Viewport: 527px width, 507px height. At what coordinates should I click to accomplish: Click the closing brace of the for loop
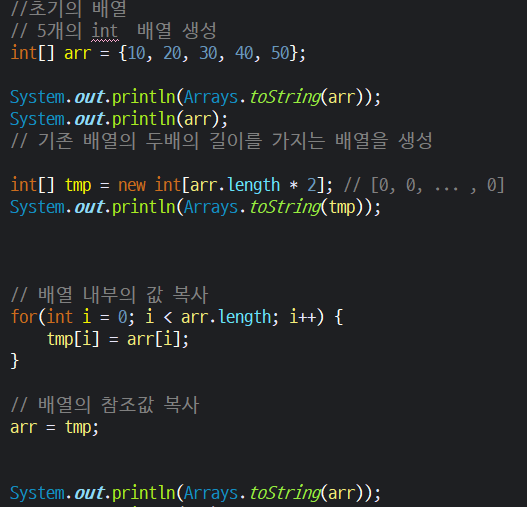14,361
